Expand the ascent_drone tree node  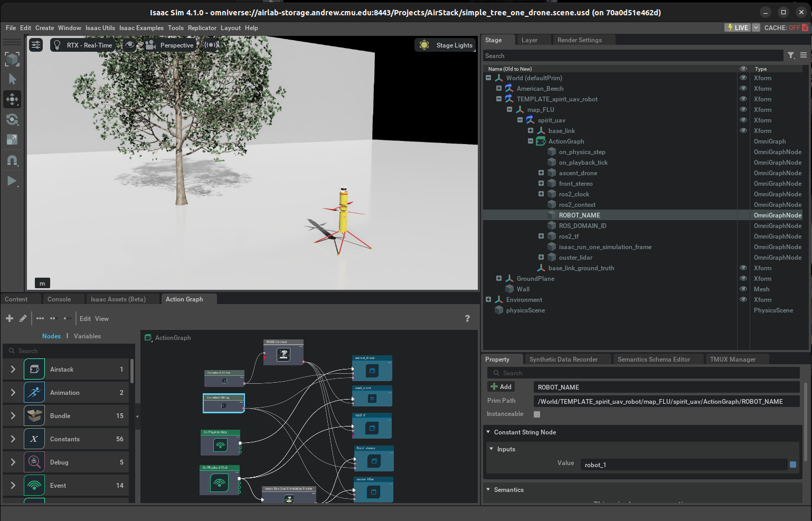[541, 173]
